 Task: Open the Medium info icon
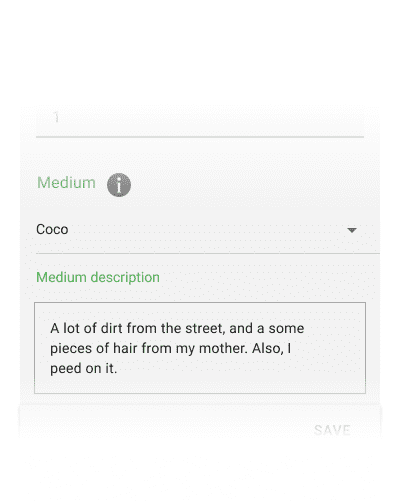[119, 185]
